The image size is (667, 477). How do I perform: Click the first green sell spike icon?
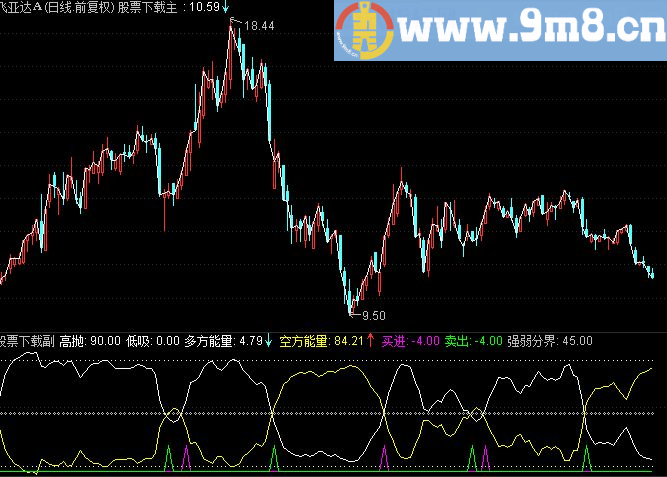coord(169,458)
